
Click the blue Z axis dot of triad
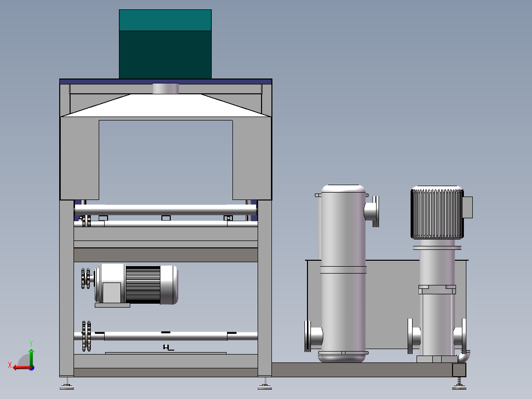32,368
